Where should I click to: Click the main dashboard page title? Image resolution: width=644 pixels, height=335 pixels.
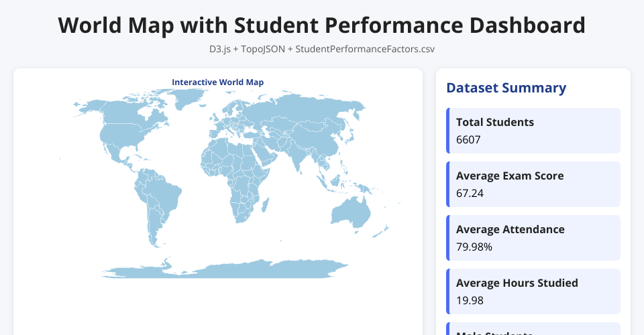[x=322, y=25]
